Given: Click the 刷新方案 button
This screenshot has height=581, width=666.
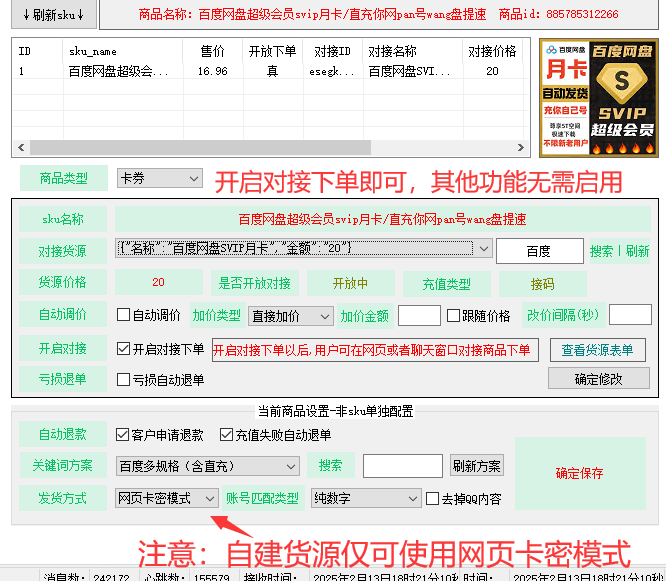Looking at the screenshot, I should [477, 466].
